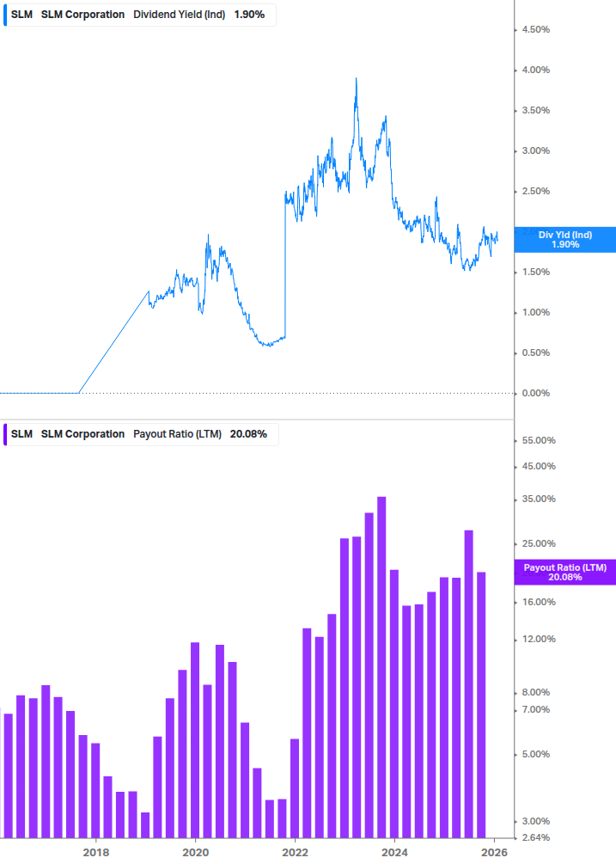Click the 45.00% payout ratio axis label
Image resolution: width=616 pixels, height=864 pixels.
(x=539, y=466)
